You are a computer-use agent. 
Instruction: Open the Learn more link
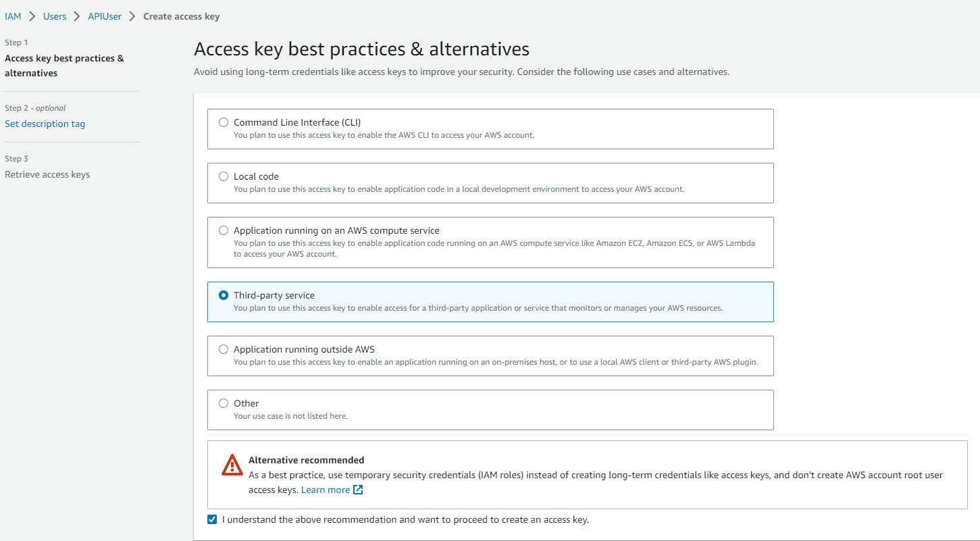[326, 490]
